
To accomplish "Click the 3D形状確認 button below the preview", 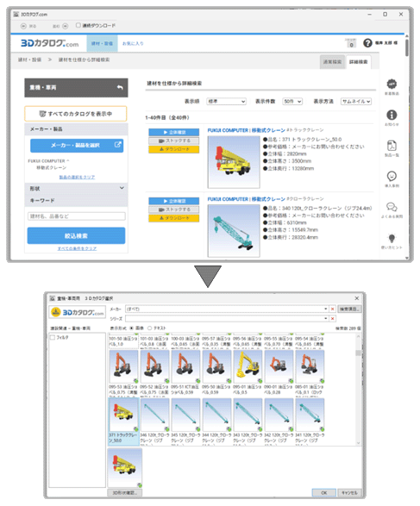I will tap(124, 493).
